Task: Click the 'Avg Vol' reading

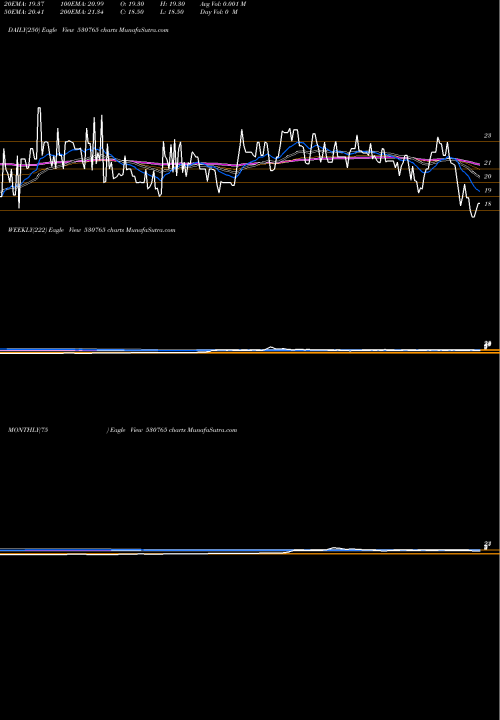Action: pyautogui.click(x=223, y=4)
